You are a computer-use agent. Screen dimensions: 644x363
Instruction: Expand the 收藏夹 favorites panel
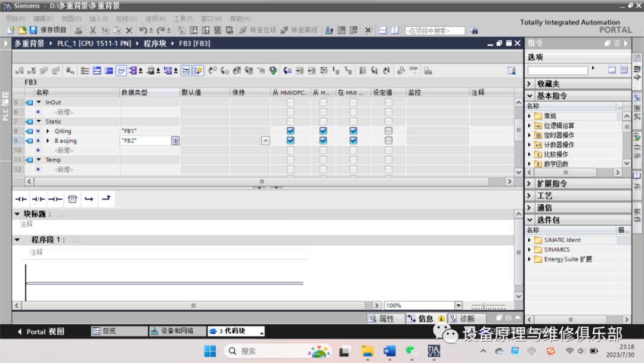click(530, 84)
